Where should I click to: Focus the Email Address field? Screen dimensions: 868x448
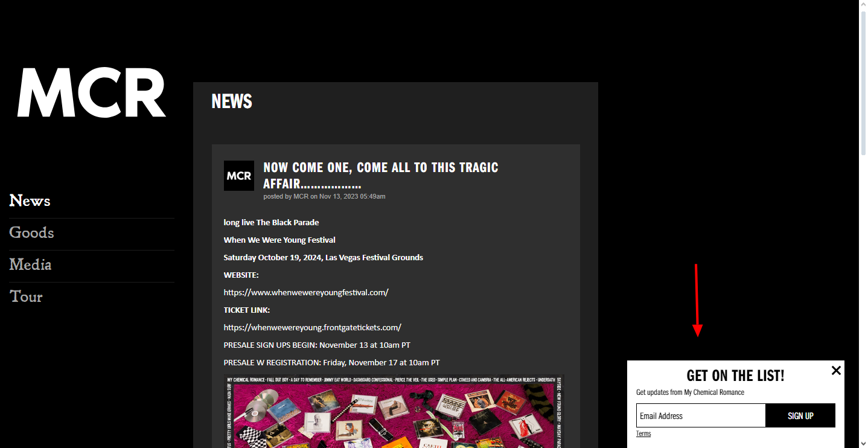(x=701, y=415)
